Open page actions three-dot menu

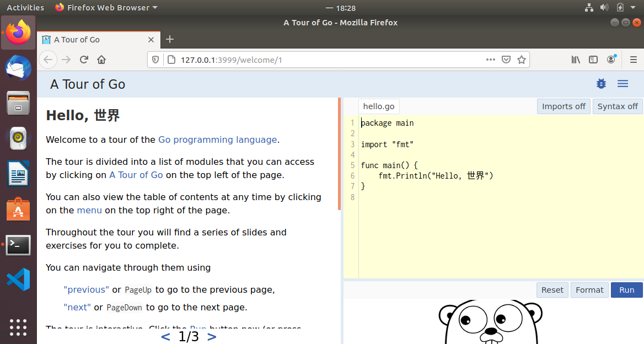(x=490, y=60)
